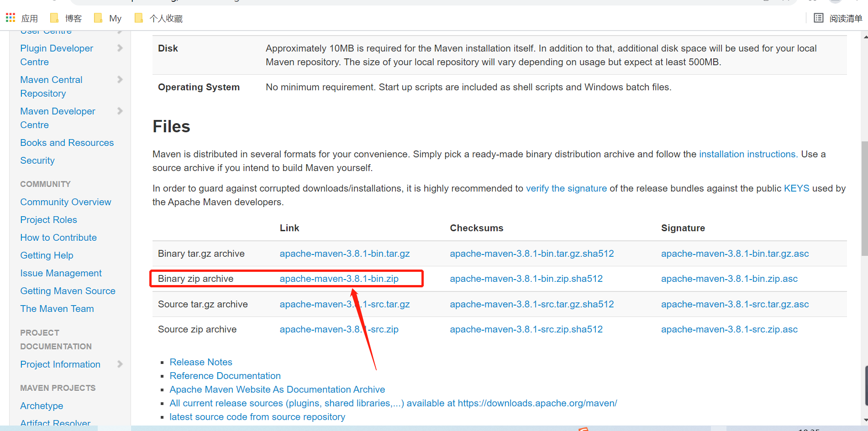
Task: Open the 博客 bookmark folder
Action: point(66,18)
